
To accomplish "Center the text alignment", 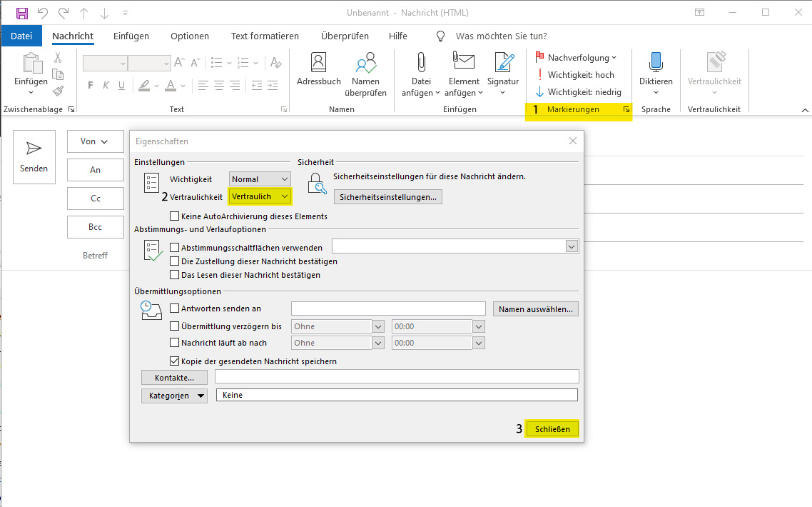I will pos(219,86).
